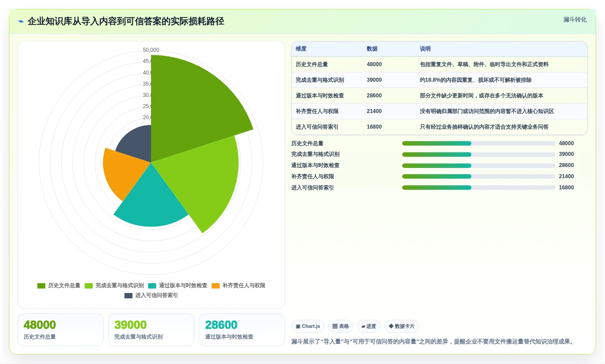Viewport: 605px width, 364px height.
Task: Select the 进度 tag chip
Action: tap(369, 326)
